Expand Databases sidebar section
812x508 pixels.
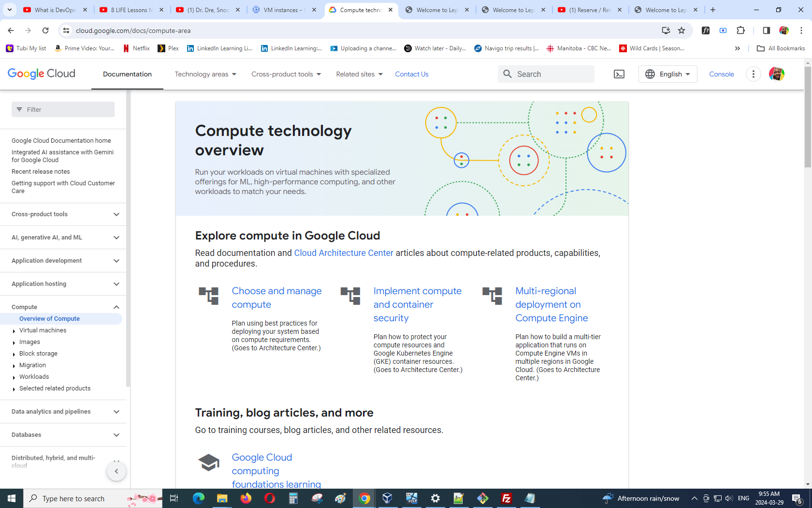pos(116,435)
